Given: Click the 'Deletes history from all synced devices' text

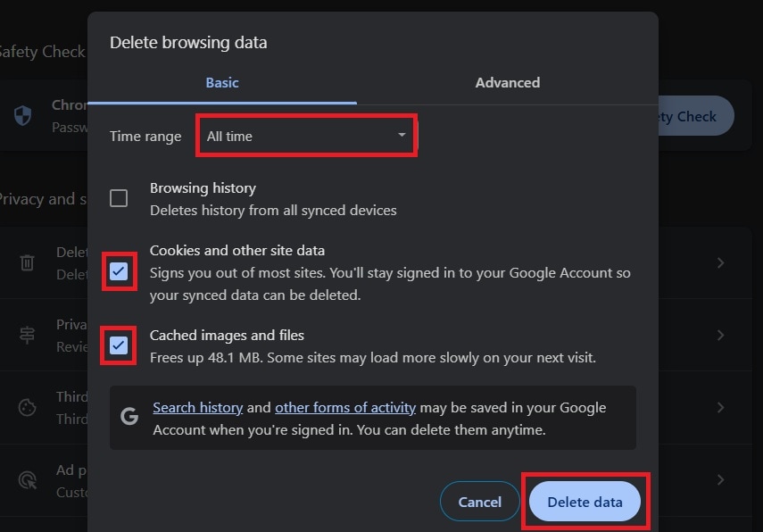Looking at the screenshot, I should point(273,211).
